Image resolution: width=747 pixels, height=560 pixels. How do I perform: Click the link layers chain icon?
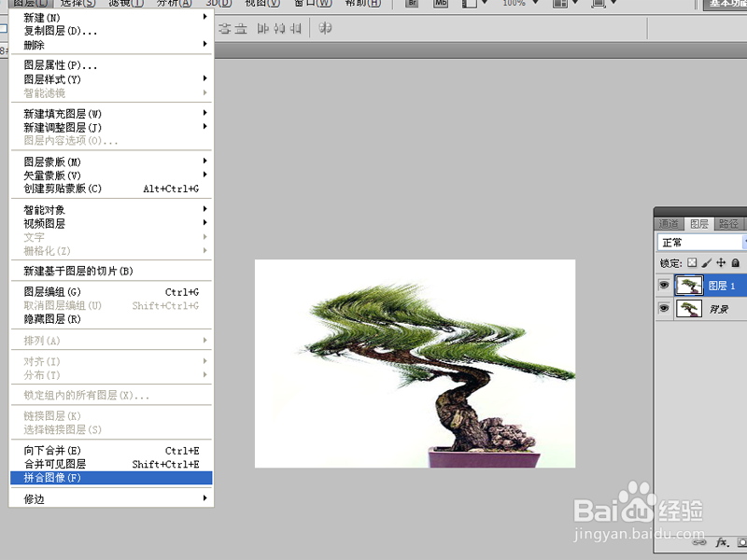(x=698, y=542)
